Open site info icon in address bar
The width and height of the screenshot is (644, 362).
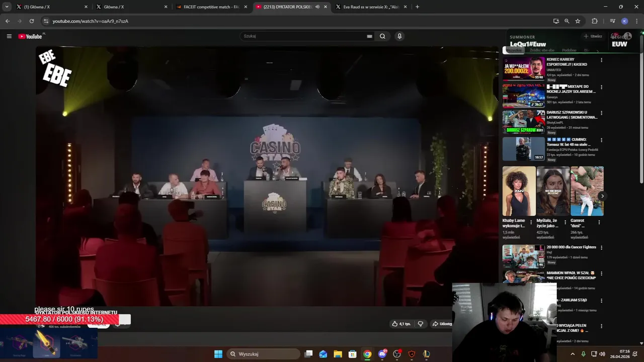[46, 21]
